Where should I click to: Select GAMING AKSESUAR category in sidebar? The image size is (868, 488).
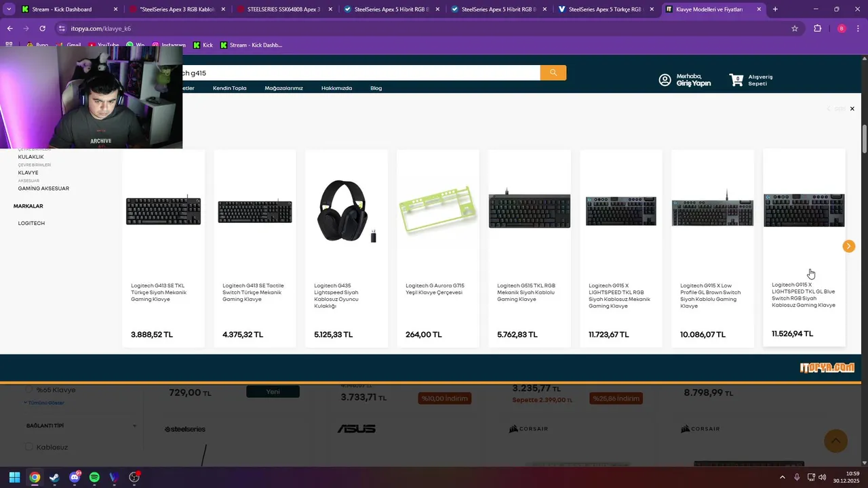[x=43, y=188]
